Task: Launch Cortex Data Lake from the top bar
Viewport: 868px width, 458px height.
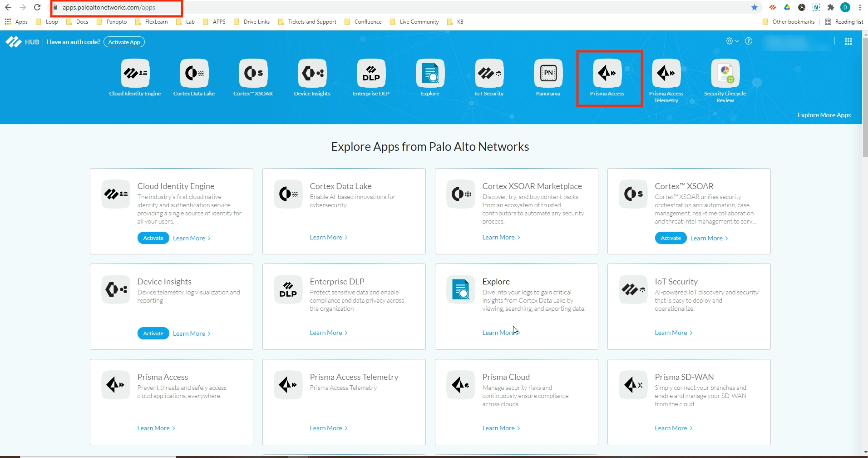Action: 194,74
